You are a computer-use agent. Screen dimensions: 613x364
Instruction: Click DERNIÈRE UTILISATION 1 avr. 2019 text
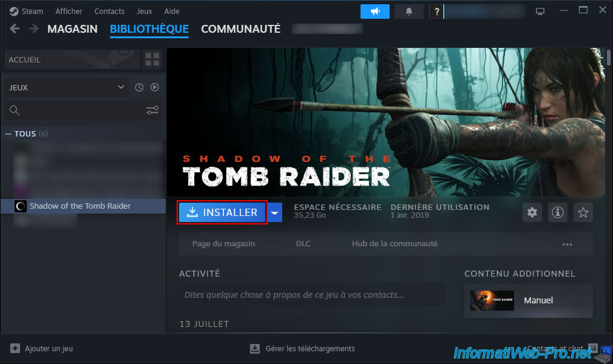[440, 211]
